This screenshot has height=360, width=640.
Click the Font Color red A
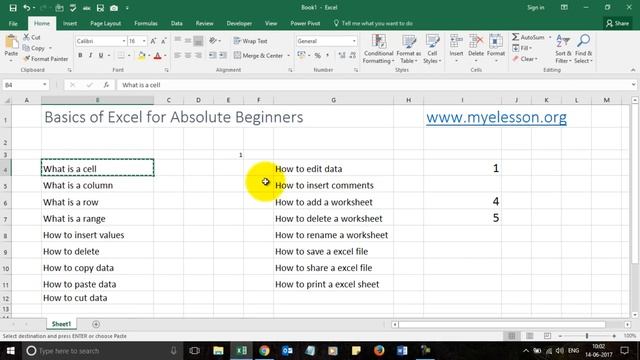tap(158, 56)
